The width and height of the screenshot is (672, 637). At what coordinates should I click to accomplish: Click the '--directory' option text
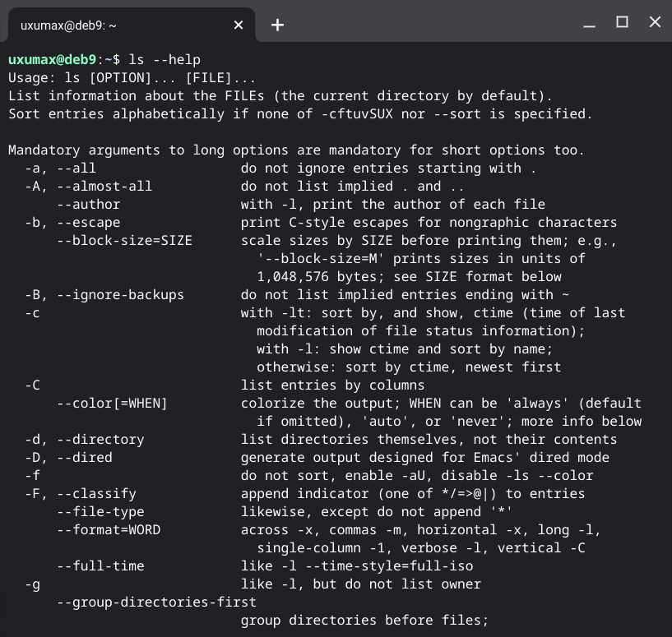100,440
